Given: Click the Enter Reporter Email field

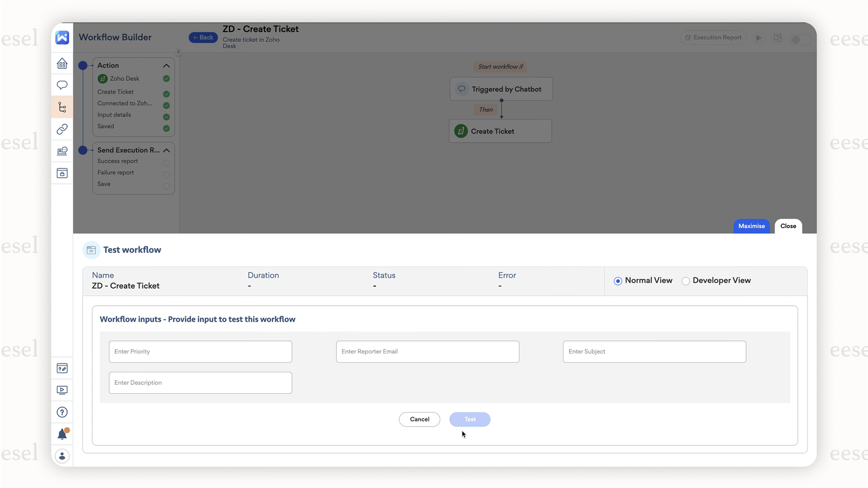Looking at the screenshot, I should coord(427,352).
